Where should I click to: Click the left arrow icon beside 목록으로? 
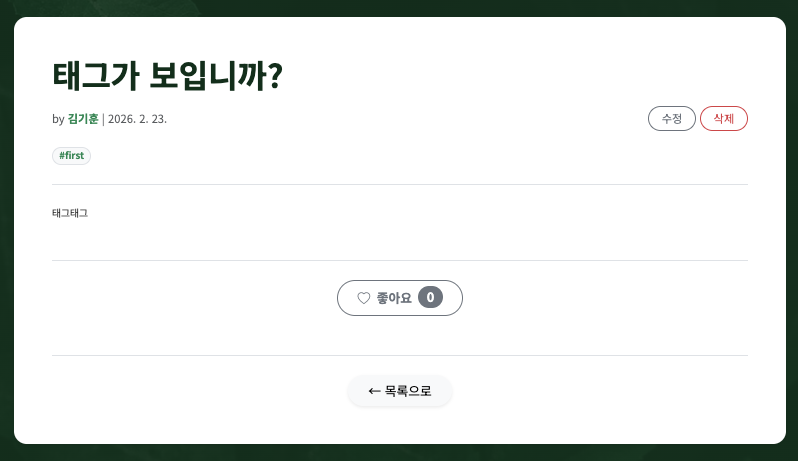tap(374, 391)
